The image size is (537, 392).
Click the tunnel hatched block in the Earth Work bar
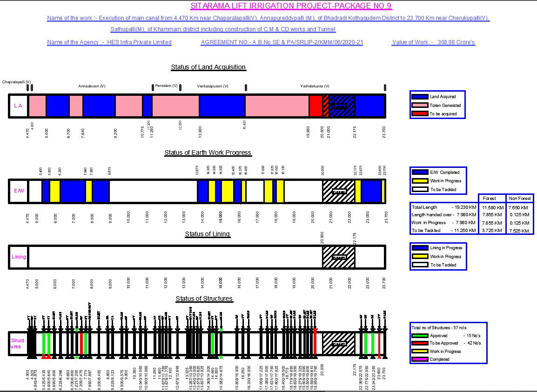coord(339,191)
